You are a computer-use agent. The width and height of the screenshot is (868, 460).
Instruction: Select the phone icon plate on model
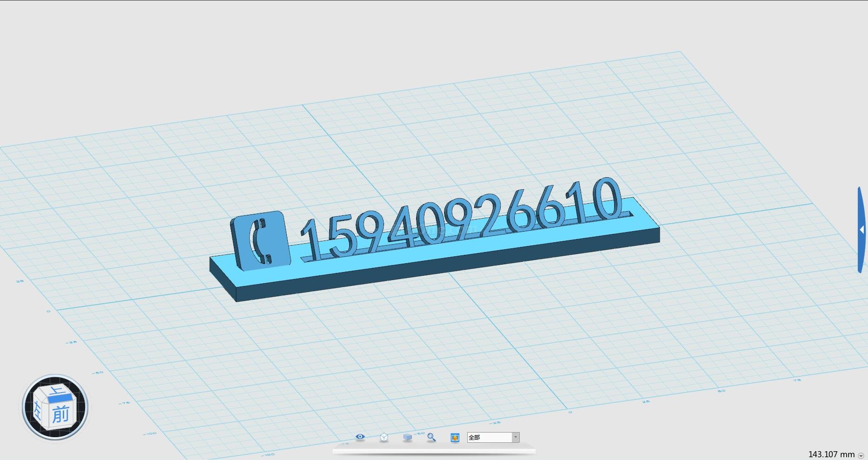coord(260,240)
